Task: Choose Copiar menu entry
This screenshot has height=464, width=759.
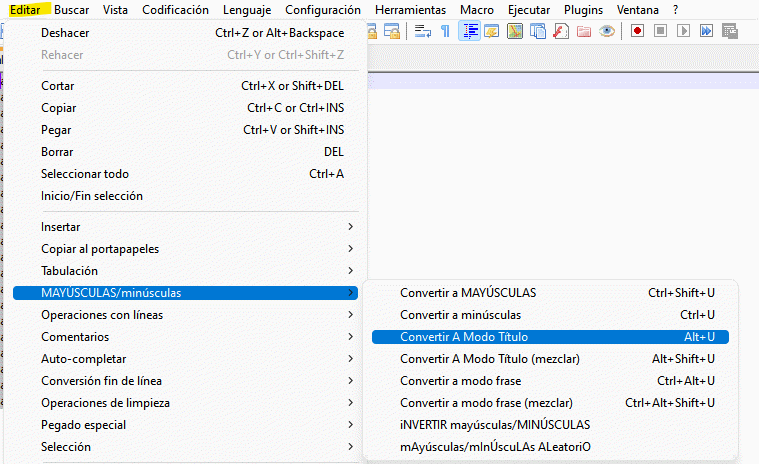Action: tap(185, 107)
